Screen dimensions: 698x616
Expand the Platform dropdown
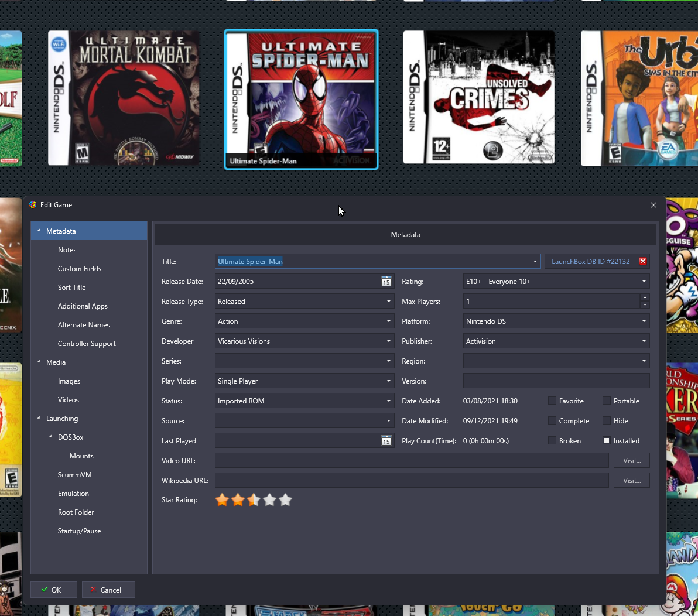[x=644, y=321]
